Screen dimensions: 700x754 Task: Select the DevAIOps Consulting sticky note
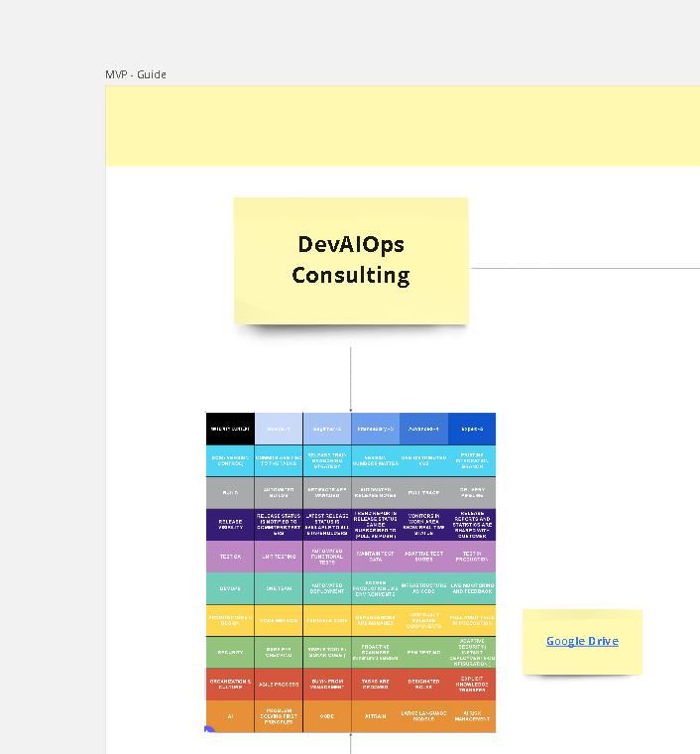(351, 261)
